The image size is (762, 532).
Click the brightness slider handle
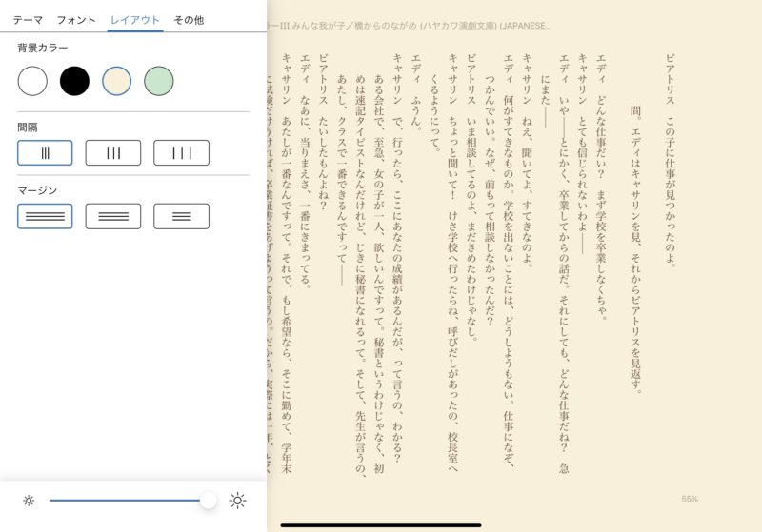pyautogui.click(x=209, y=500)
